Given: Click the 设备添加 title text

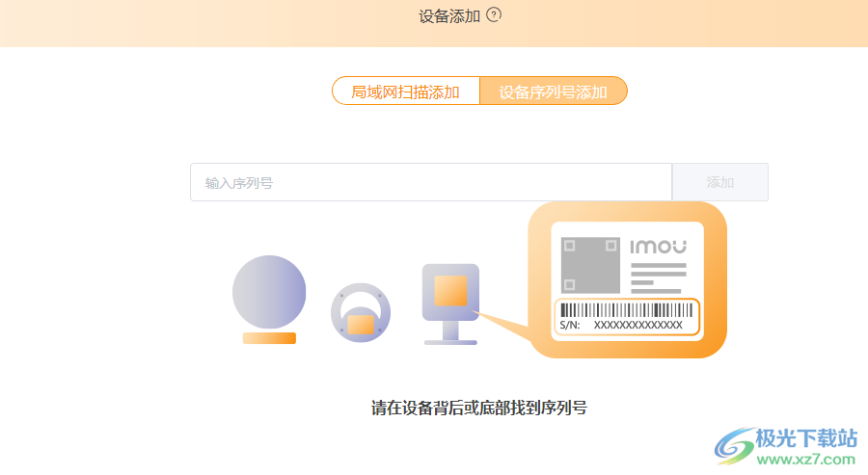Looking at the screenshot, I should pyautogui.click(x=448, y=16).
